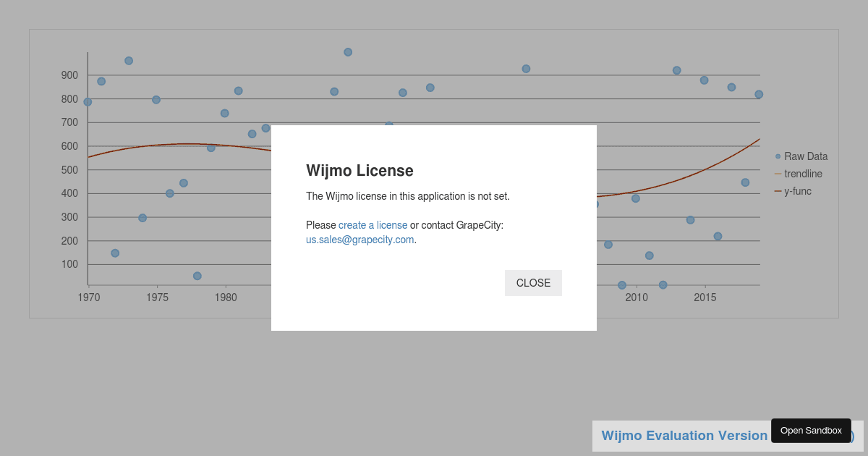Select the 1978 data point near bottom

click(197, 276)
